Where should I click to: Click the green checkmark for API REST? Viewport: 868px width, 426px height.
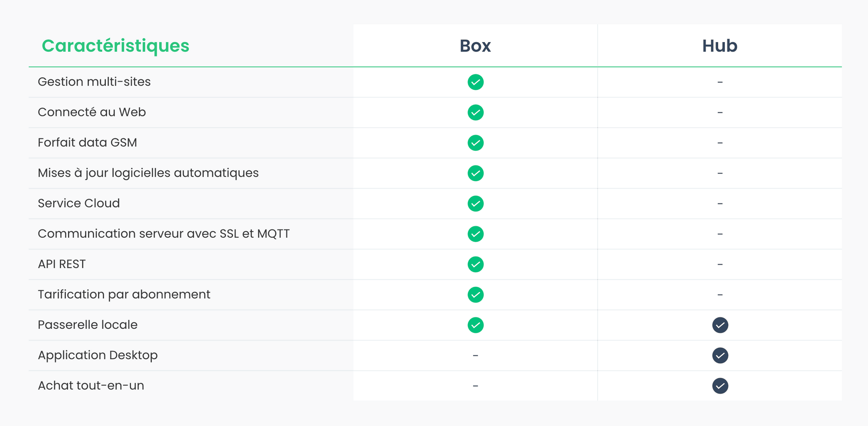click(x=475, y=264)
